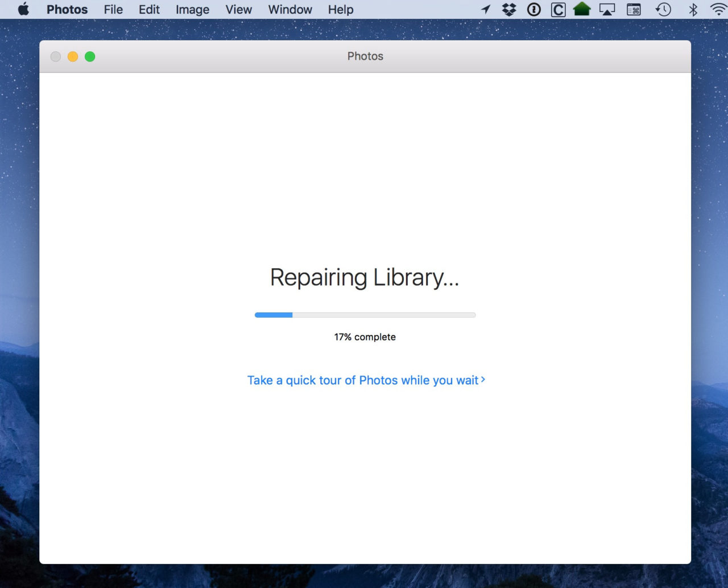The width and height of the screenshot is (728, 588).
Task: Open the Wi-Fi menu
Action: pos(719,9)
